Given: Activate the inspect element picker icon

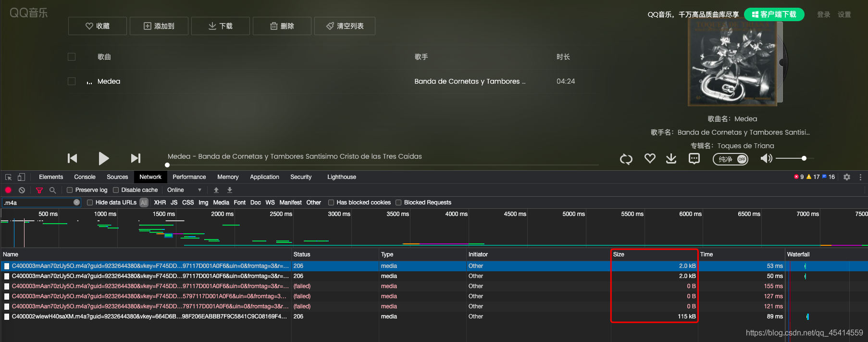Looking at the screenshot, I should [8, 177].
